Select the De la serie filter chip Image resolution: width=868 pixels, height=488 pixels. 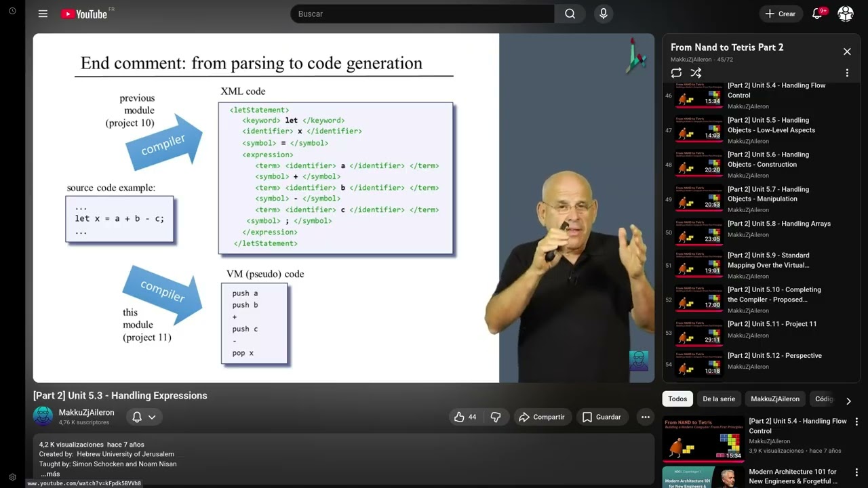(718, 399)
